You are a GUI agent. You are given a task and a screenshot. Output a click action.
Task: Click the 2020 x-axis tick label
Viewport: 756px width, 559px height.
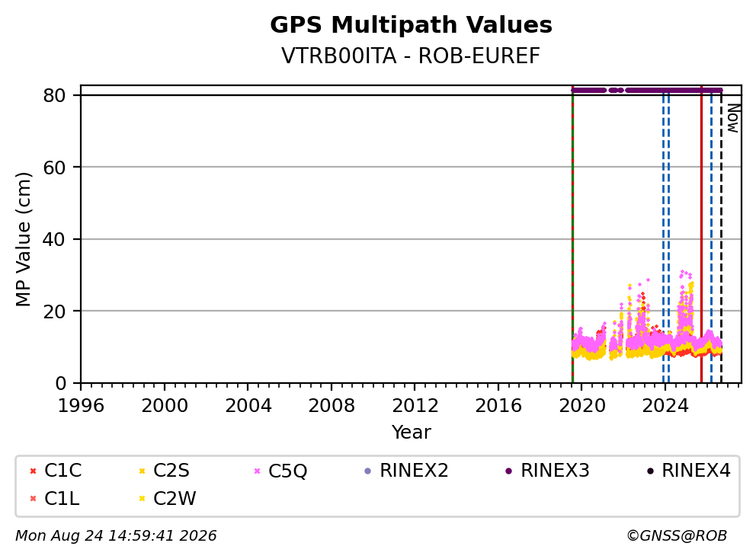[582, 406]
